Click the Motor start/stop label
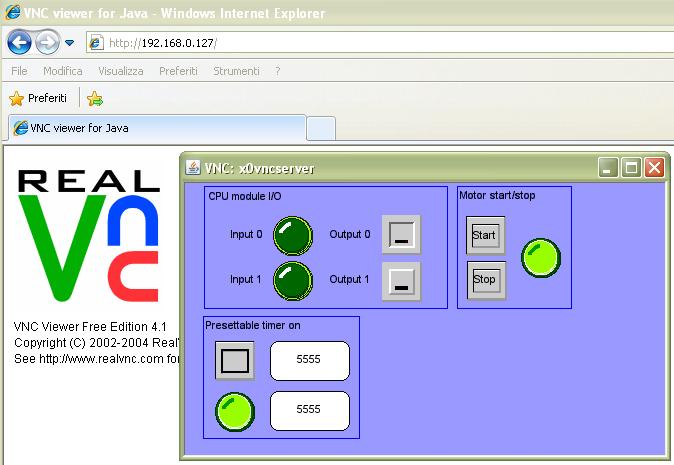 (497, 196)
